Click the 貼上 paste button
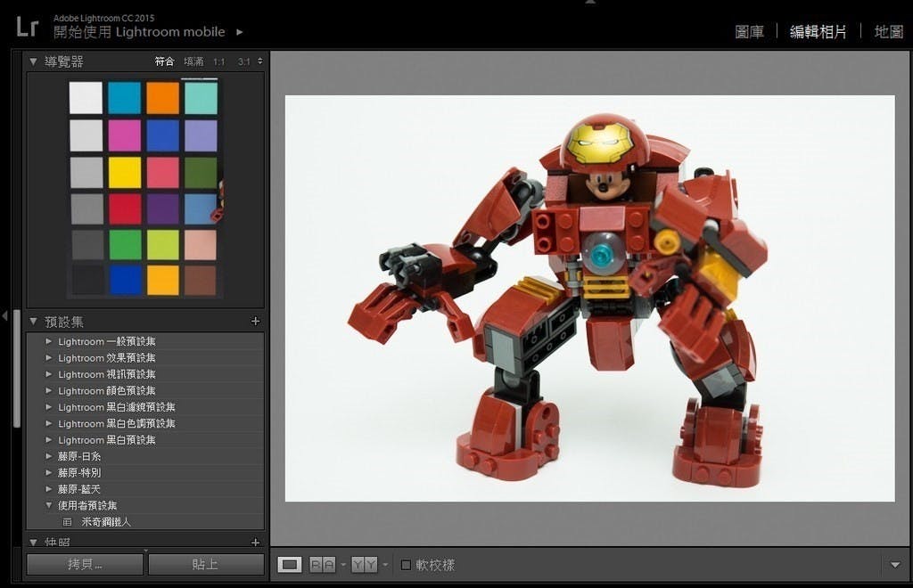This screenshot has width=913, height=588. 206,565
